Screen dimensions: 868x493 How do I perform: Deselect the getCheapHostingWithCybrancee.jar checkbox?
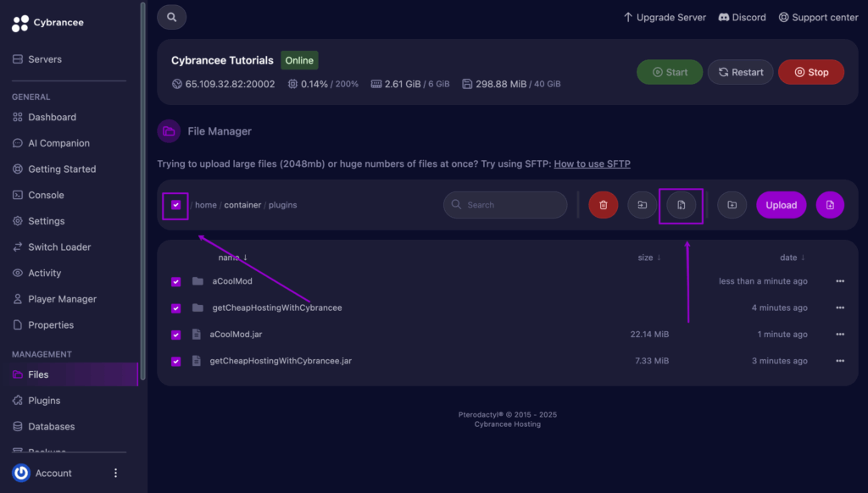(x=175, y=362)
